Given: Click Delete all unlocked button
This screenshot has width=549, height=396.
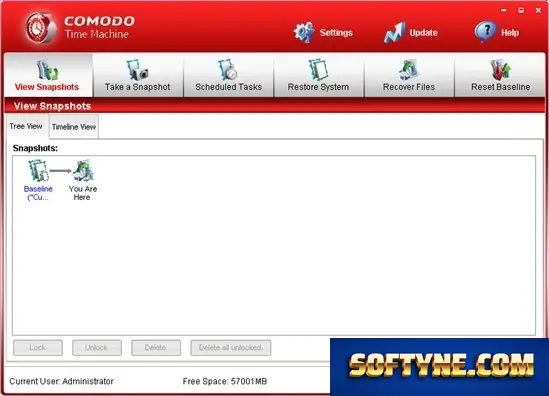Looking at the screenshot, I should (x=230, y=348).
